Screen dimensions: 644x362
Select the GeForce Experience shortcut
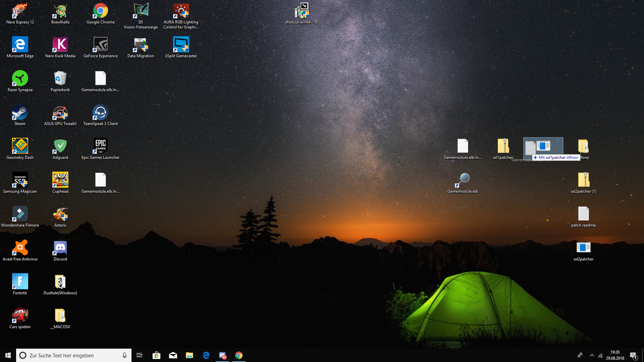click(x=101, y=48)
